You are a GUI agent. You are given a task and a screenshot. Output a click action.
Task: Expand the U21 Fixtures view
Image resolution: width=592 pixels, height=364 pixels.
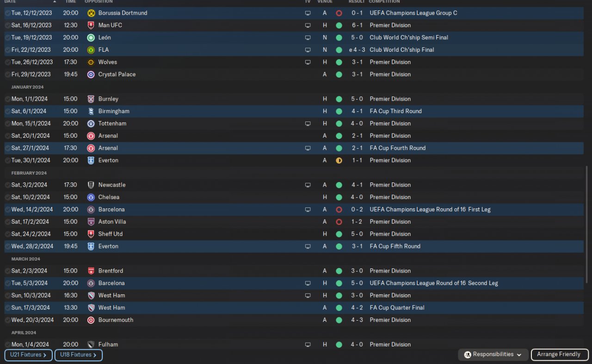tap(28, 355)
